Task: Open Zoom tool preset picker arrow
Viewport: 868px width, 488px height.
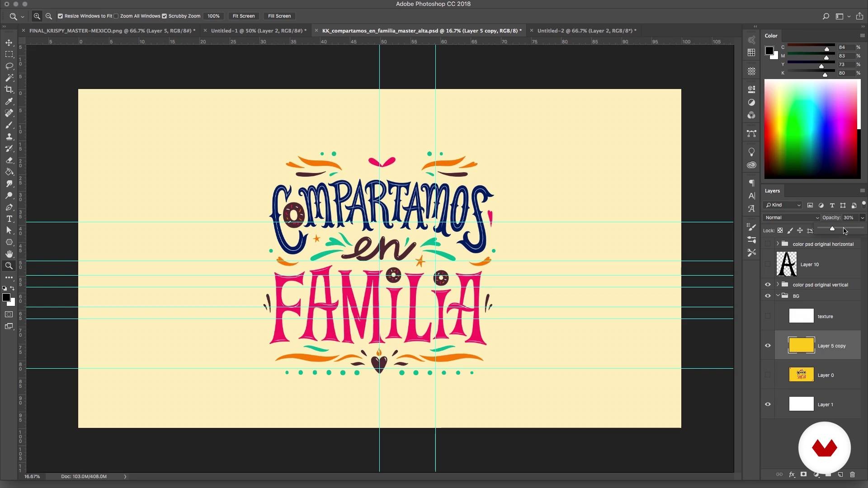Action: tap(23, 17)
